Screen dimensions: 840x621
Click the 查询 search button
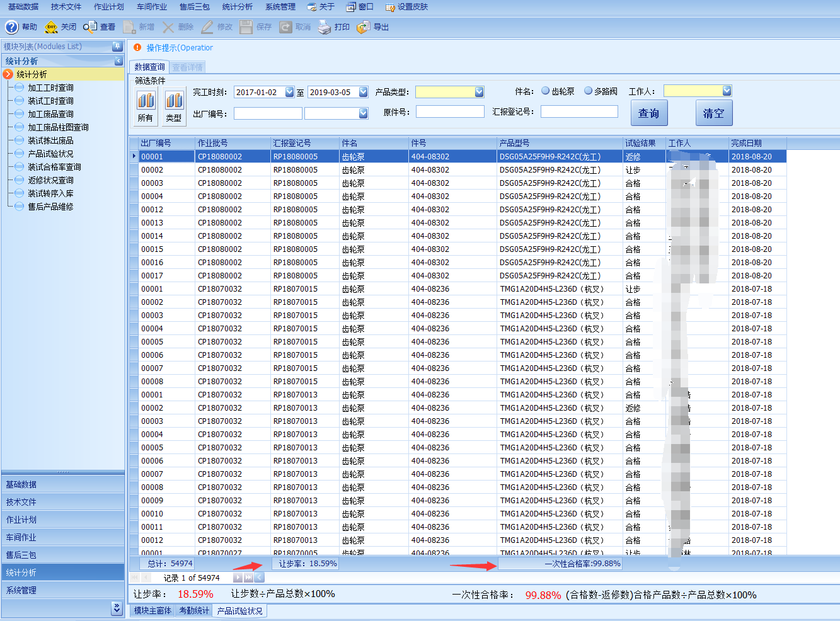tap(649, 113)
